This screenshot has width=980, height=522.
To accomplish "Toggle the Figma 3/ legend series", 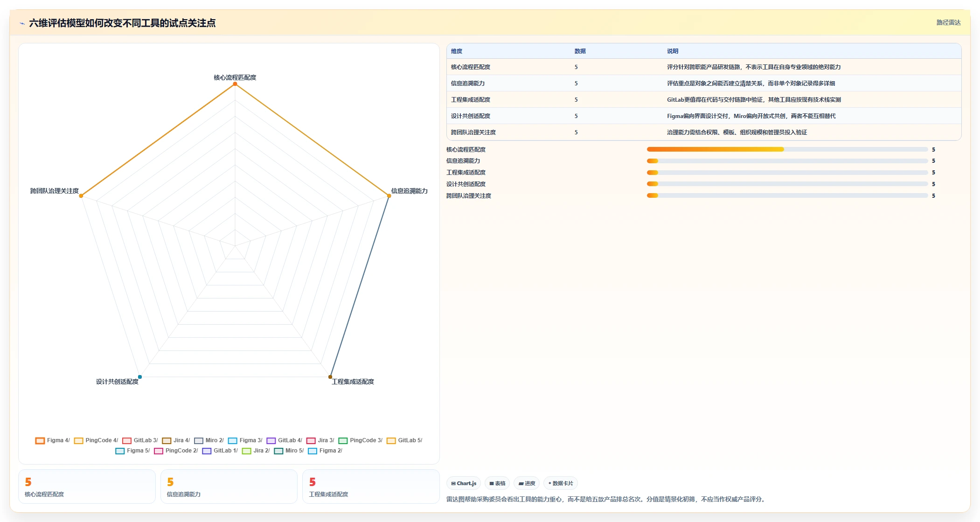I will [245, 440].
